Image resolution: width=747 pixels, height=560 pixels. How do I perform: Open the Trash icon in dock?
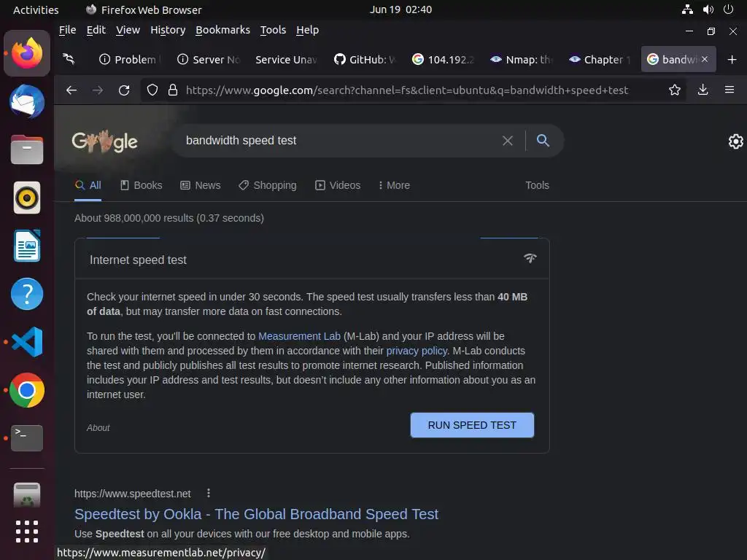[27, 495]
